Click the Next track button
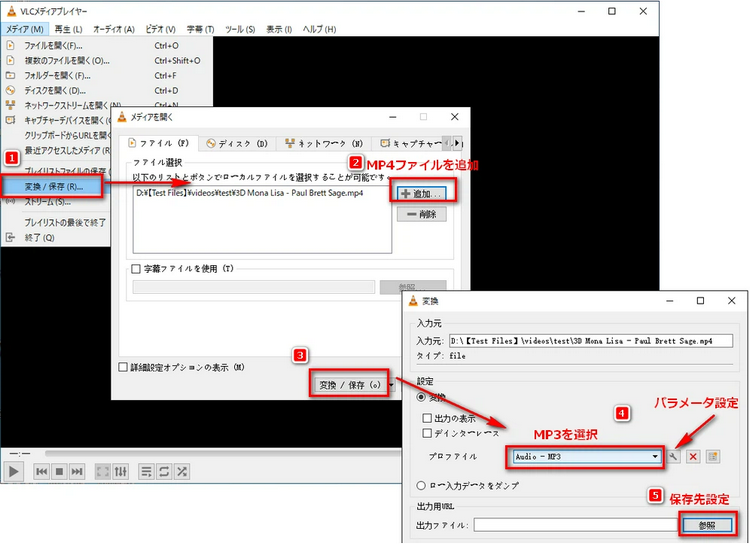This screenshot has width=750, height=544. [x=77, y=472]
